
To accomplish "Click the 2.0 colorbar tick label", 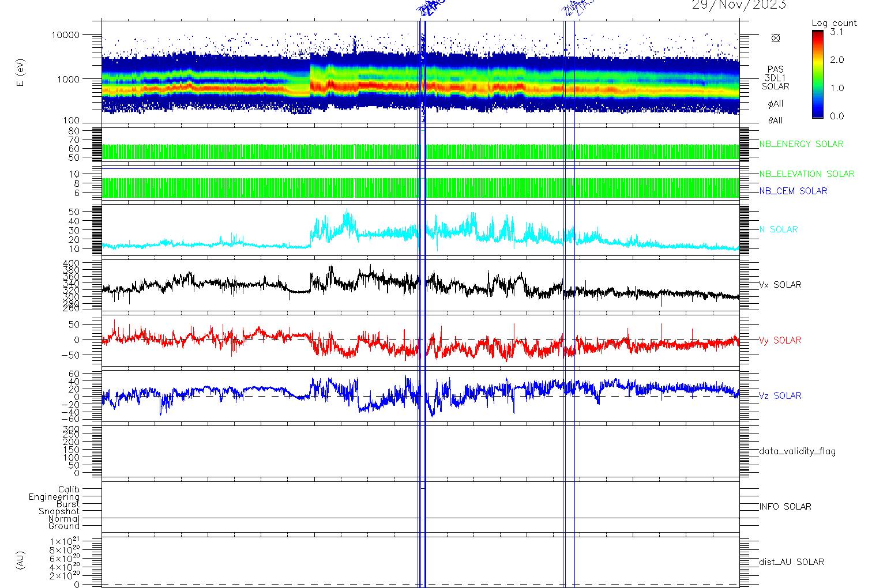I will click(x=836, y=60).
